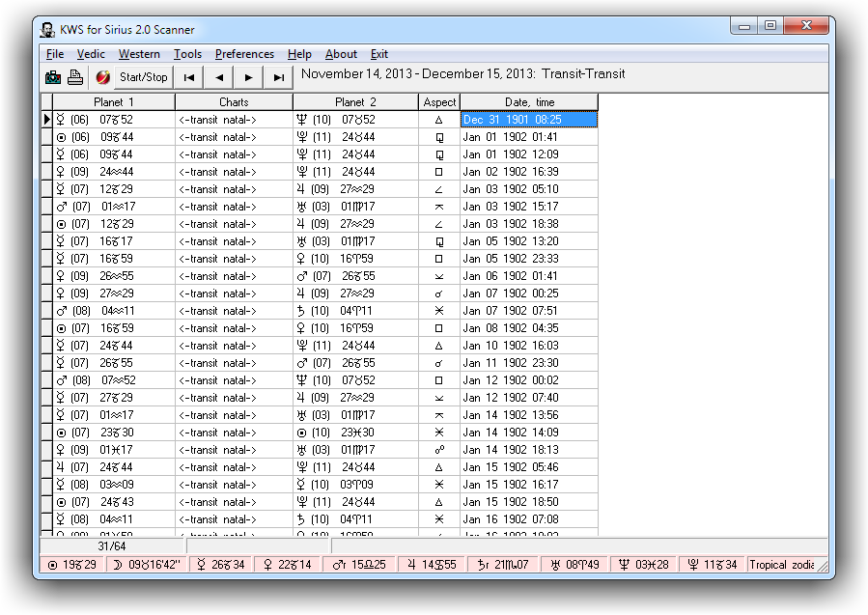The height and width of the screenshot is (615, 868).
Task: Select the Jan 15 1902 16:17 cell
Action: point(529,485)
